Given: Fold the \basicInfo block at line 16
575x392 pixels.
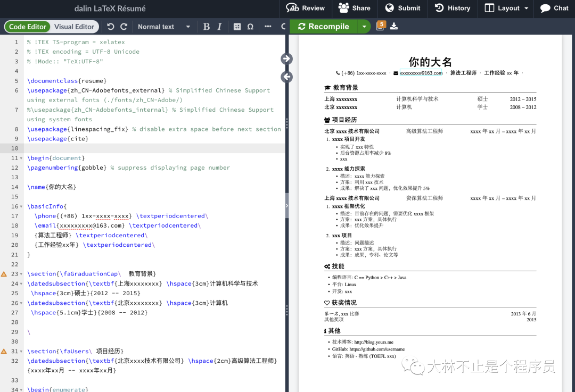Looking at the screenshot, I should [x=21, y=206].
